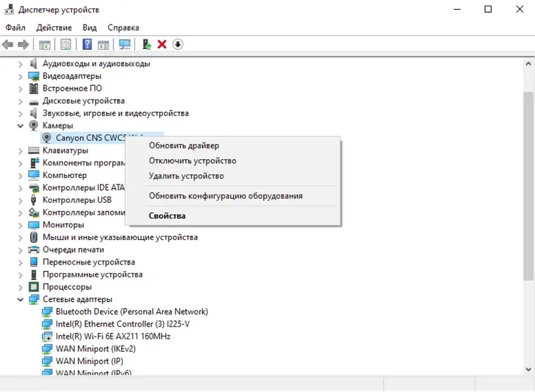Click the Device Manager title bar icon
This screenshot has height=392, width=535.
click(x=9, y=10)
